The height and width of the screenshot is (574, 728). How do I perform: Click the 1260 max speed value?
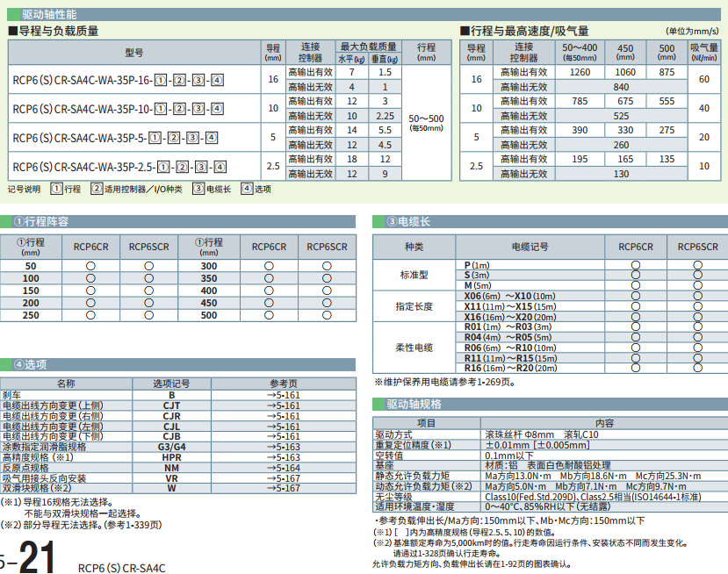click(580, 72)
